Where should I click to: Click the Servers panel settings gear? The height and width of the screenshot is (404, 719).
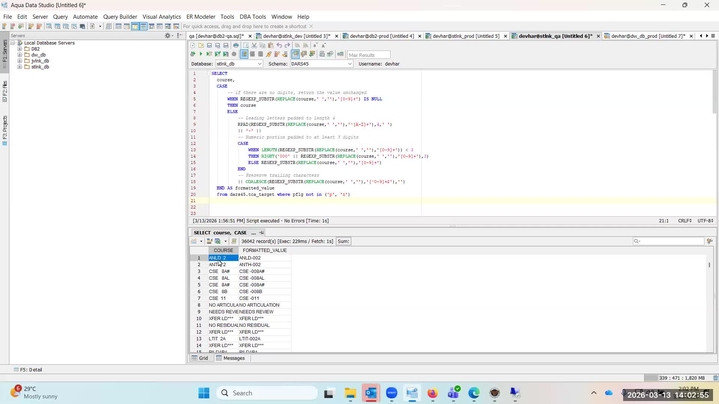(168, 36)
